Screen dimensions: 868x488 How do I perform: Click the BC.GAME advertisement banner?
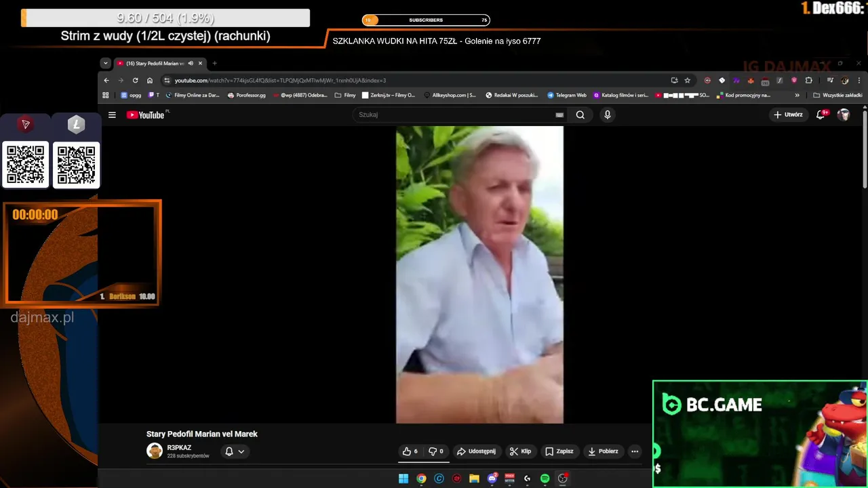pos(759,434)
